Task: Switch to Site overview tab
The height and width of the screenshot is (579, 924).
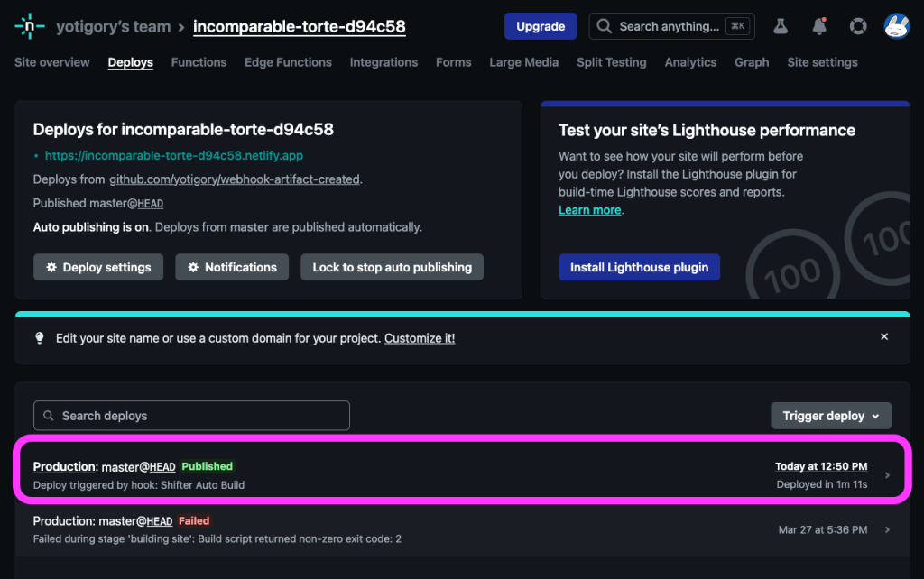Action: pos(51,62)
